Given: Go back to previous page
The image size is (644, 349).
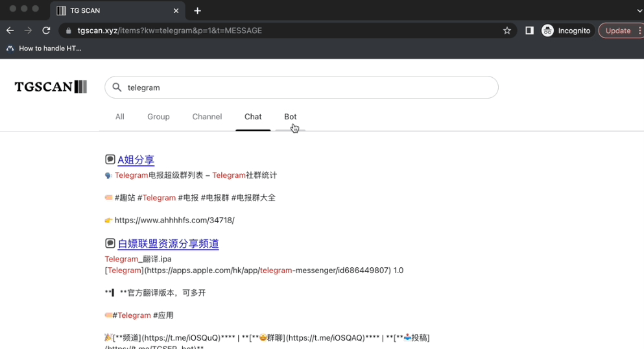Looking at the screenshot, I should tap(10, 30).
